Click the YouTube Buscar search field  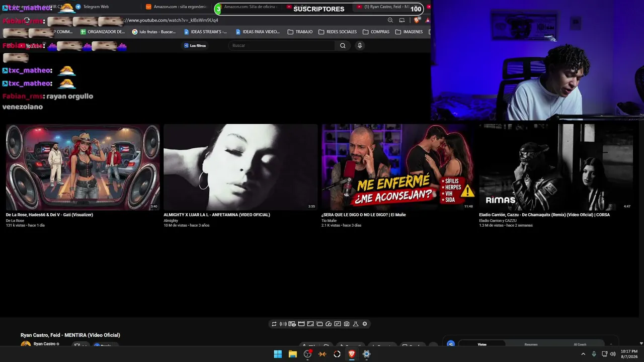point(282,46)
